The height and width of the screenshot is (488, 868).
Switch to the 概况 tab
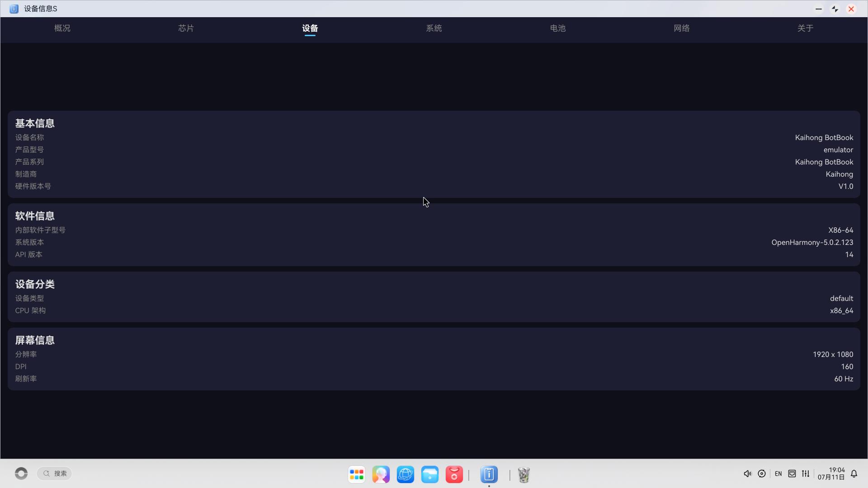click(62, 28)
